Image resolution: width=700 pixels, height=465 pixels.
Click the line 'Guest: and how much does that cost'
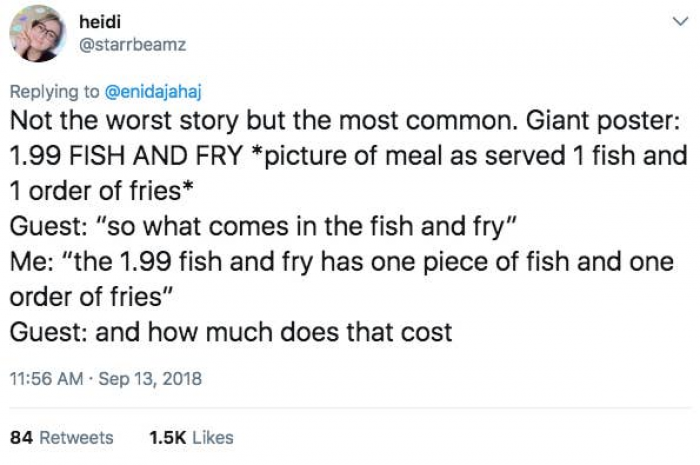click(230, 332)
